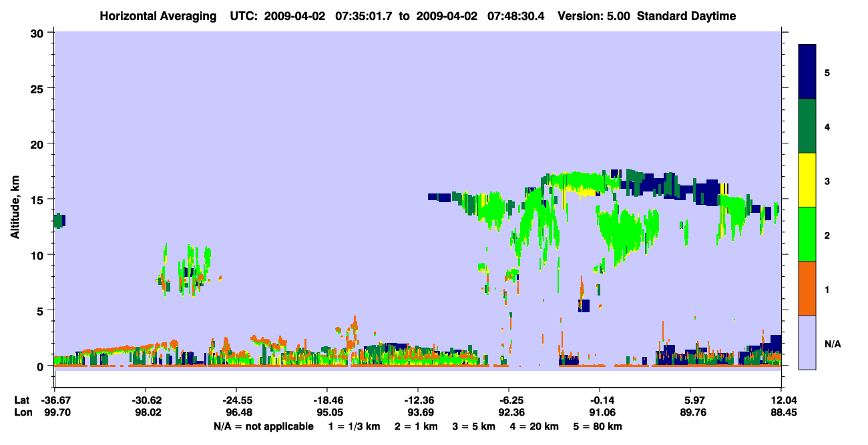Click latitude value -18.46
Screen dimensions: 868x445
327,400
